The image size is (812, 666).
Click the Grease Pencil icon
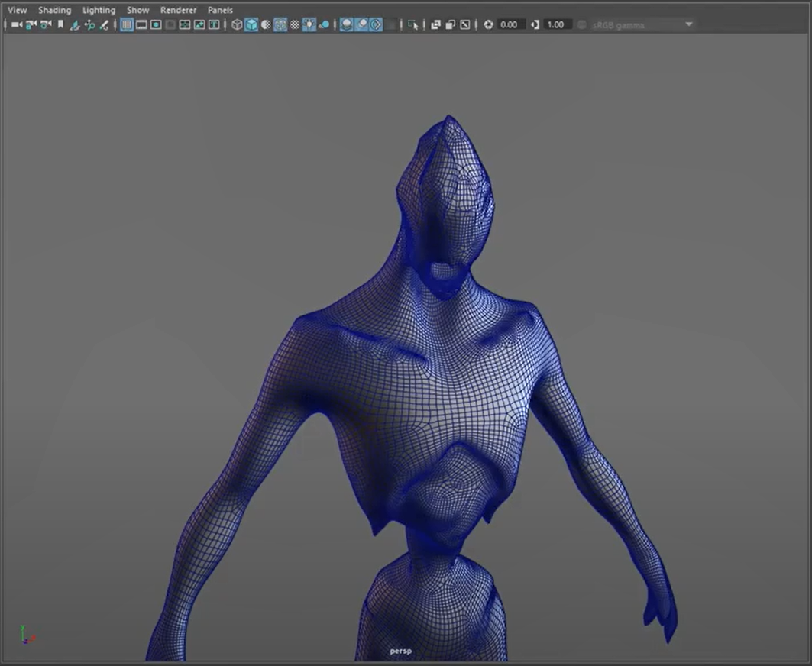click(x=104, y=24)
